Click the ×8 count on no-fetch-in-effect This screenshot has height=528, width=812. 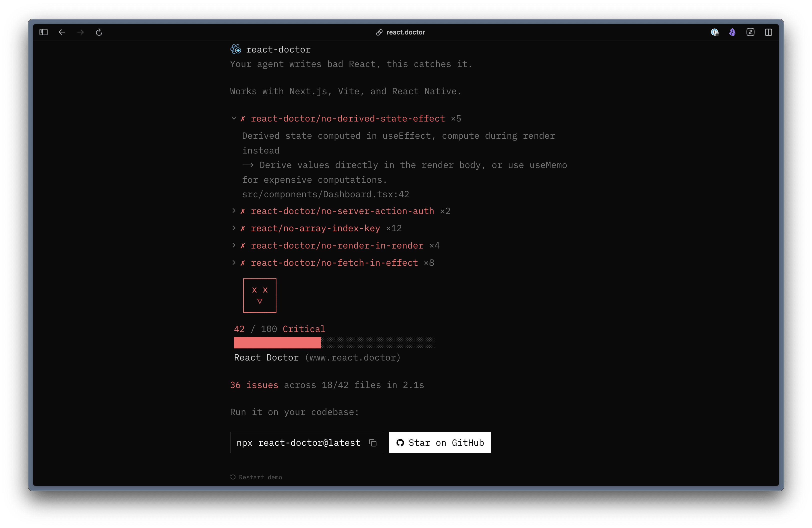[x=429, y=263]
